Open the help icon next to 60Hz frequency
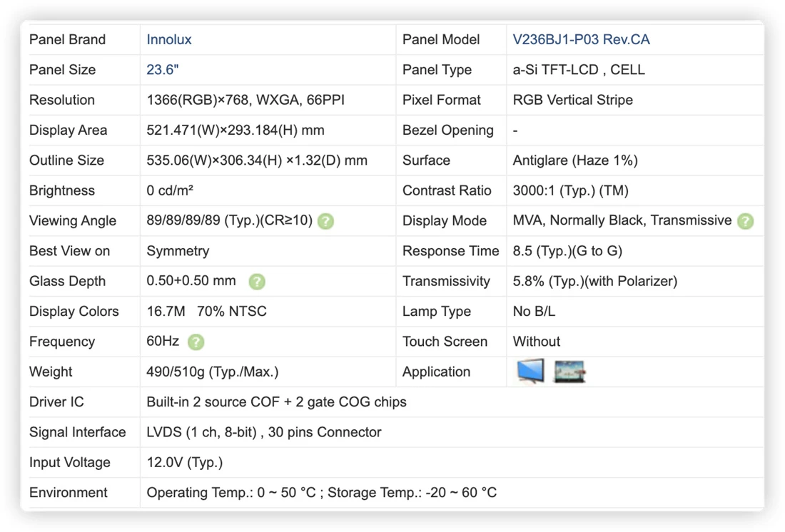Viewport: 785px width, 532px height. [196, 342]
